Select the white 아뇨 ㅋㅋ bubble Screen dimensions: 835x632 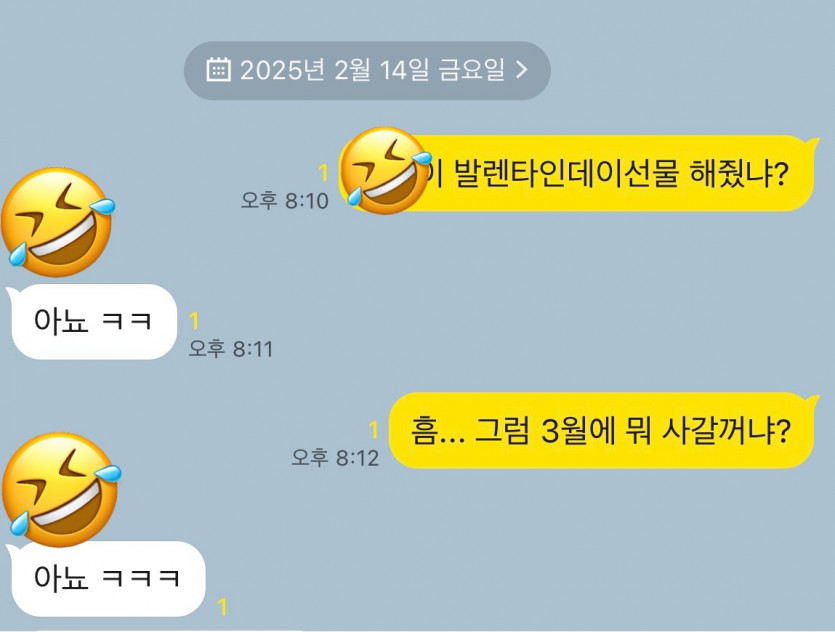pyautogui.click(x=93, y=322)
